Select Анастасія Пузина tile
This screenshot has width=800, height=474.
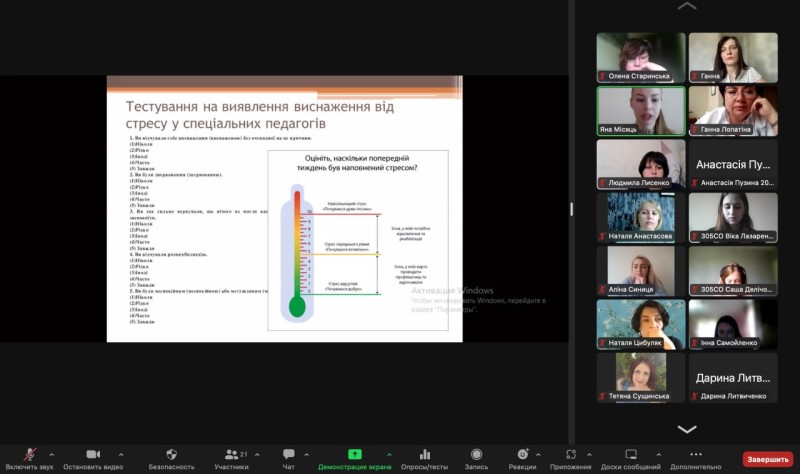tap(733, 164)
